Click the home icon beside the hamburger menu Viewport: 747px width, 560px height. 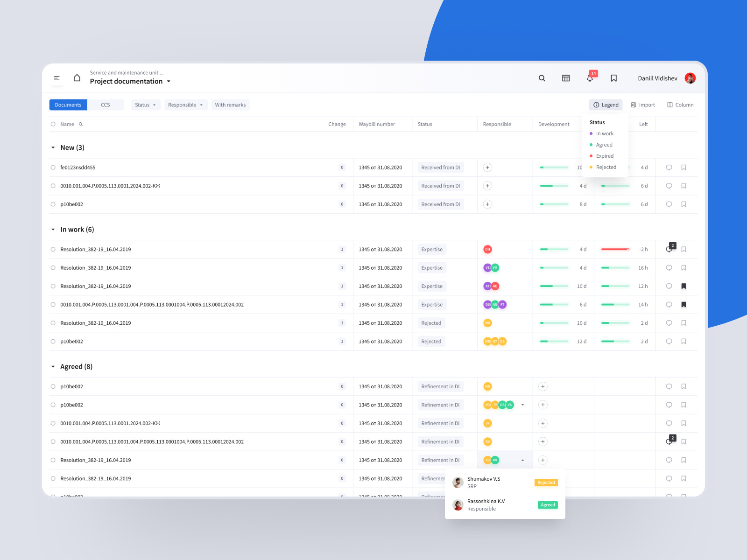click(77, 77)
